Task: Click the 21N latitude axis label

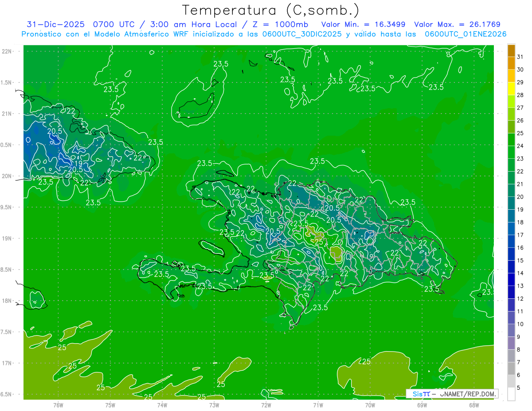Action: [8, 114]
